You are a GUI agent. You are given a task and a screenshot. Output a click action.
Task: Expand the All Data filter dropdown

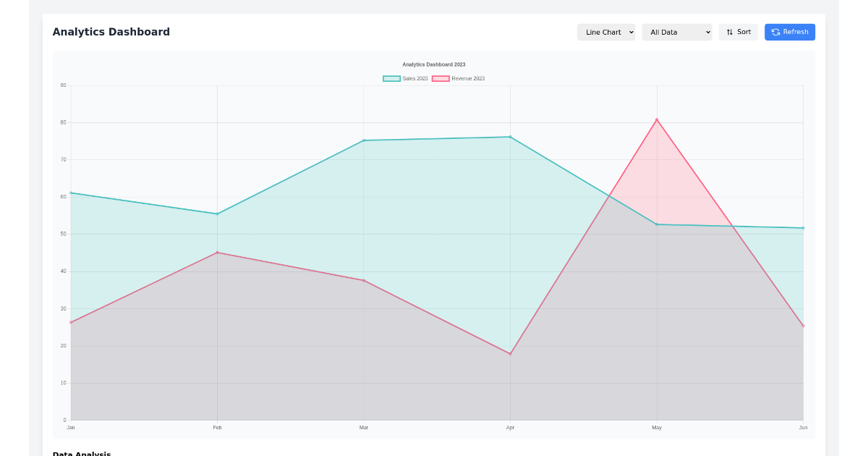676,32
